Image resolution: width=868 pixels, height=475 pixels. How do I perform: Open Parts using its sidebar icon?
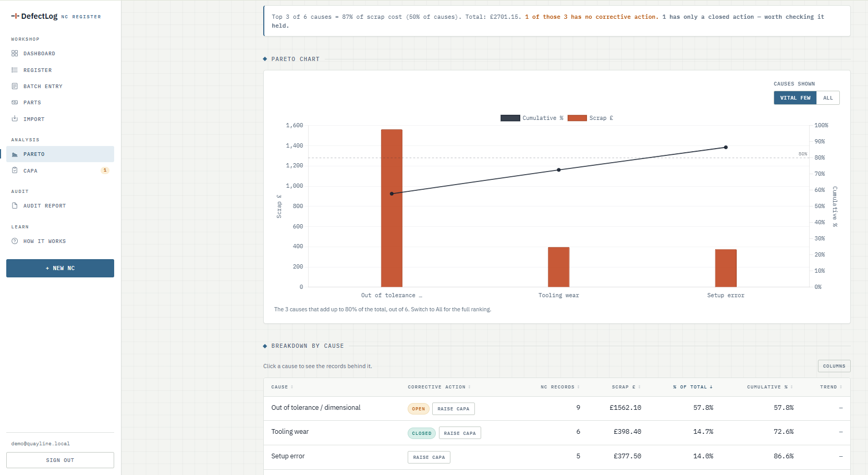pyautogui.click(x=15, y=102)
